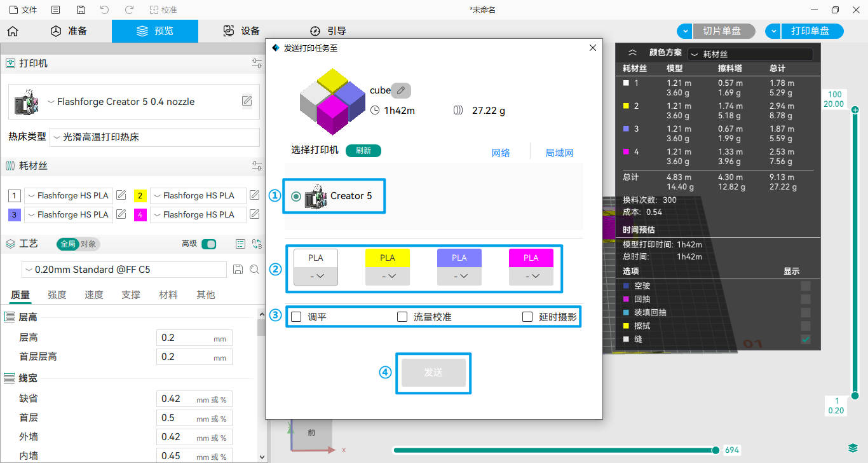This screenshot has height=463, width=868.
Task: Undo the last action
Action: click(105, 10)
